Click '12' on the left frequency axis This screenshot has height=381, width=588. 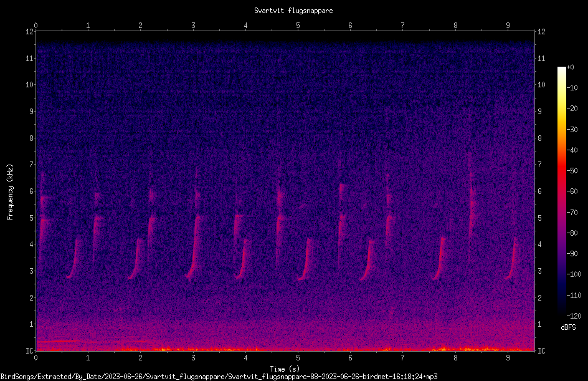[30, 32]
